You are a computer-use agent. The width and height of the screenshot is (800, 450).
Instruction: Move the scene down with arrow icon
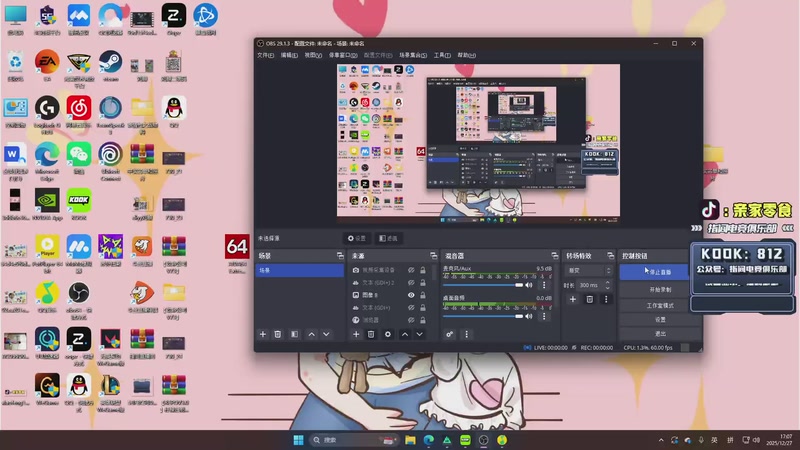pos(326,334)
